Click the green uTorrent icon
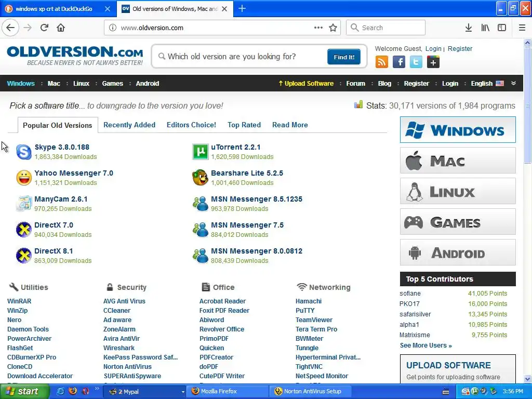The image size is (532, 399). 200,152
